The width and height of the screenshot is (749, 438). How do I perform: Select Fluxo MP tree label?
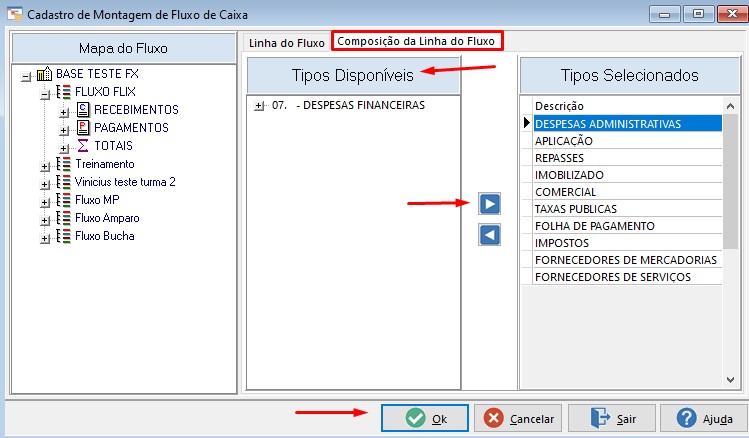pos(97,200)
